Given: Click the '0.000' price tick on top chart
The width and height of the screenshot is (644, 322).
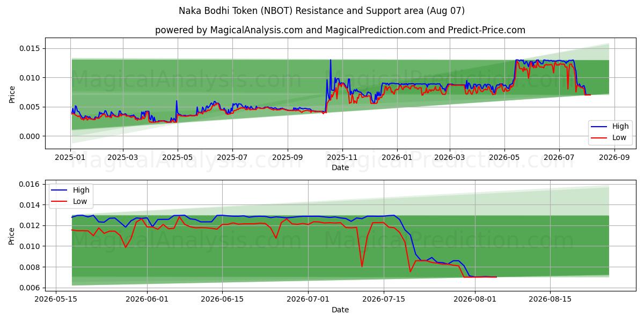Looking at the screenshot, I should [31, 136].
